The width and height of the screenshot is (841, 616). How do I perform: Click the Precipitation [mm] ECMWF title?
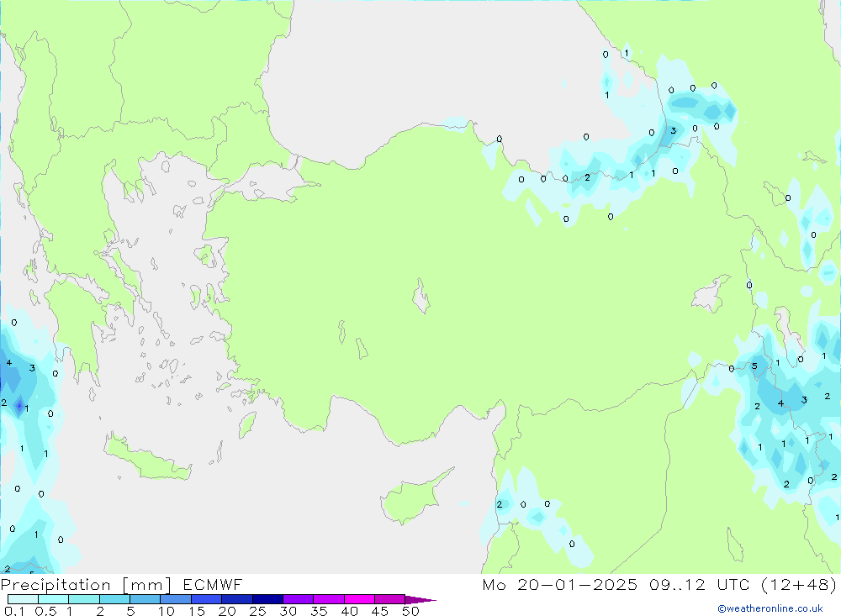[x=122, y=585]
